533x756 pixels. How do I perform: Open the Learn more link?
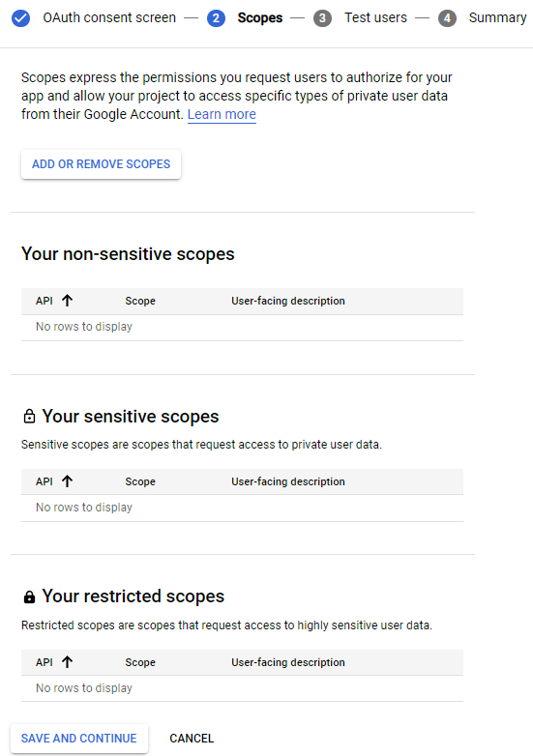222,114
